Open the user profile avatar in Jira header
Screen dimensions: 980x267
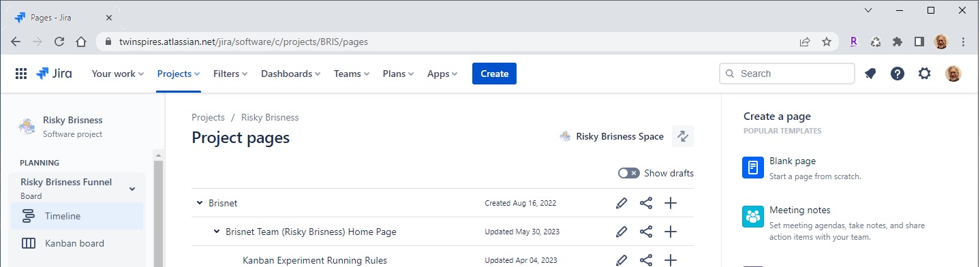pos(953,74)
